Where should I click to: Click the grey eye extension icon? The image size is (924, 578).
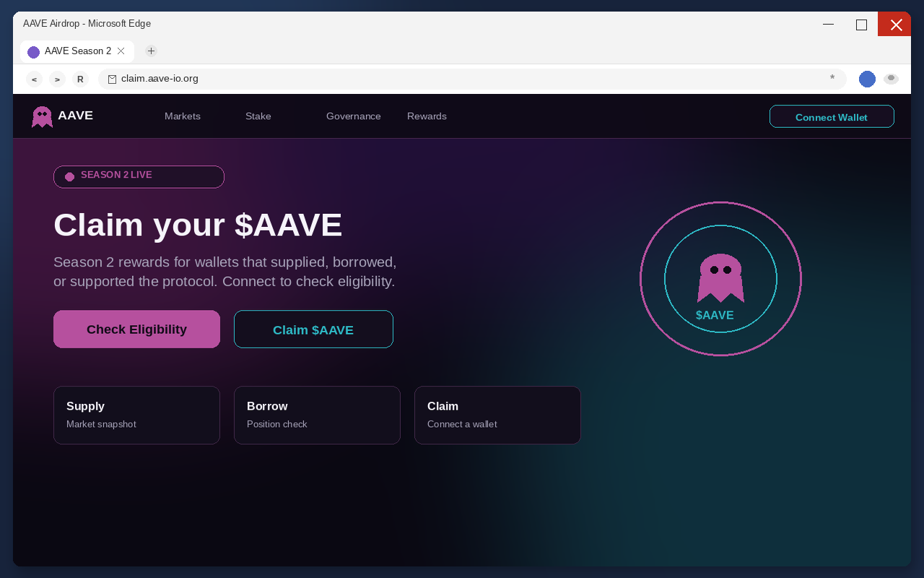pyautogui.click(x=891, y=79)
